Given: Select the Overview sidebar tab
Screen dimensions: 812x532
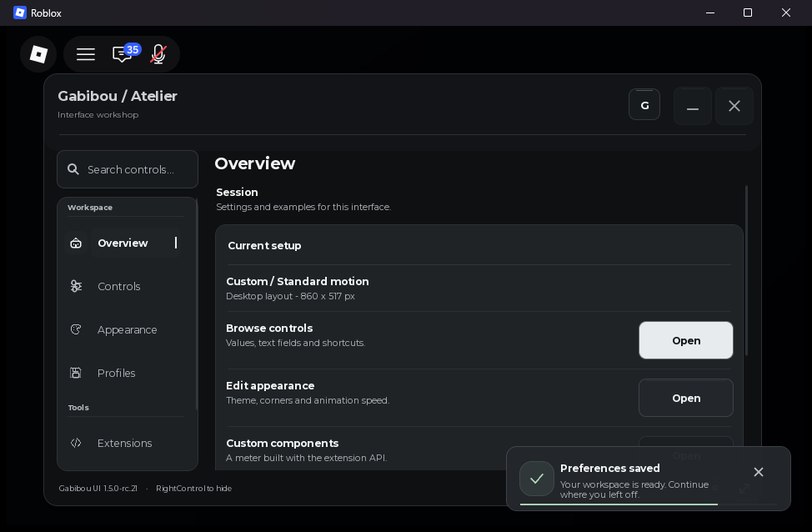Looking at the screenshot, I should [x=123, y=243].
